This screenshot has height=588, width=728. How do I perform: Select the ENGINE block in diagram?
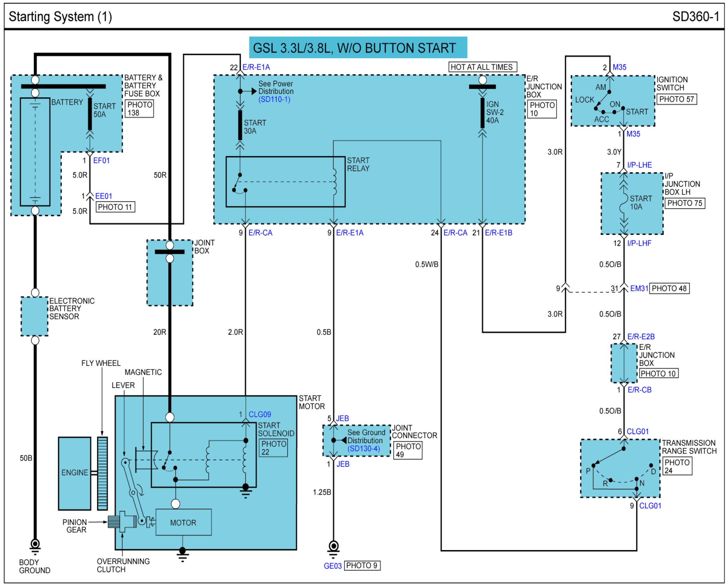tap(75, 473)
